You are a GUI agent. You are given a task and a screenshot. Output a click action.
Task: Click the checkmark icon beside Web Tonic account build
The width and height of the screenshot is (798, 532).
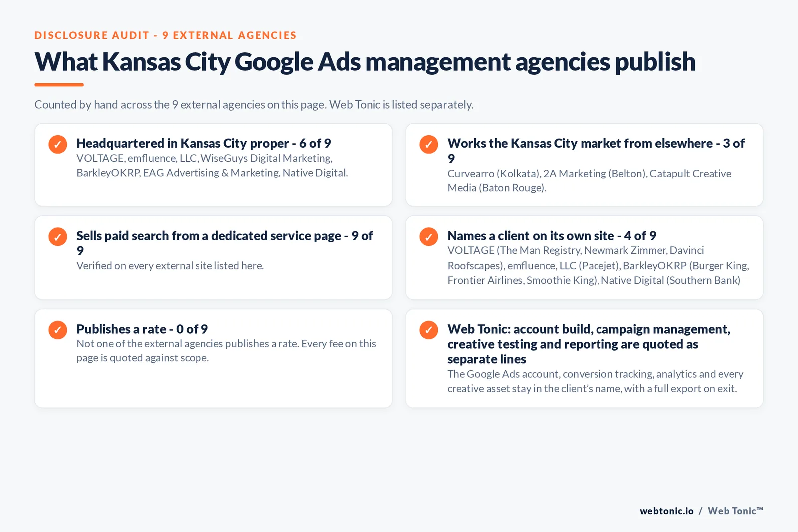click(429, 330)
